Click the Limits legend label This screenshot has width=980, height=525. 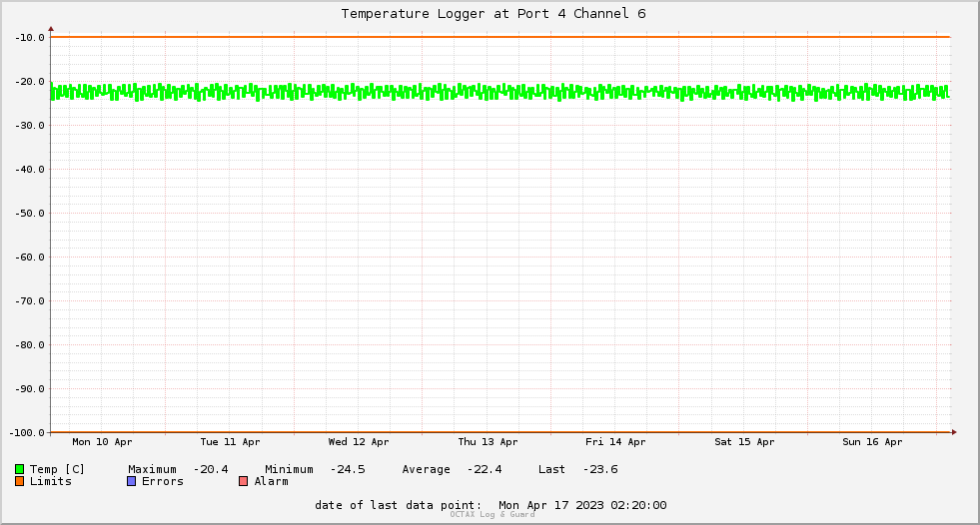click(x=51, y=481)
